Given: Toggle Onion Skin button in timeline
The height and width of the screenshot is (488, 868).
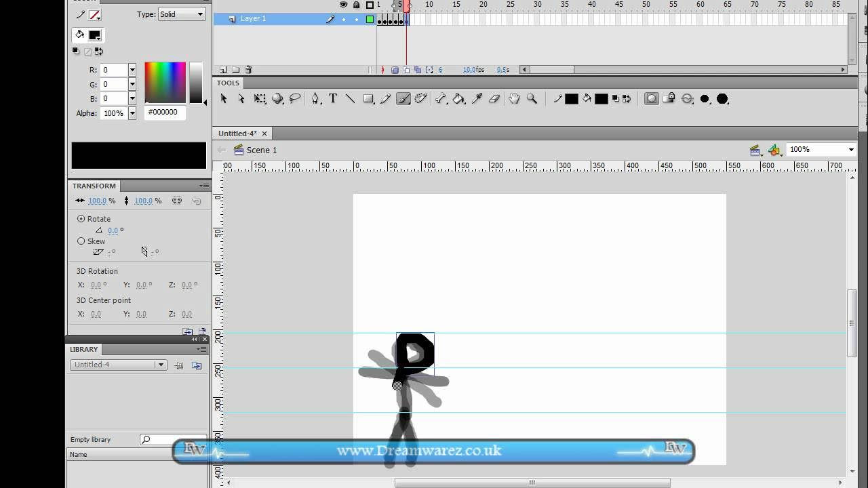Looking at the screenshot, I should 395,70.
